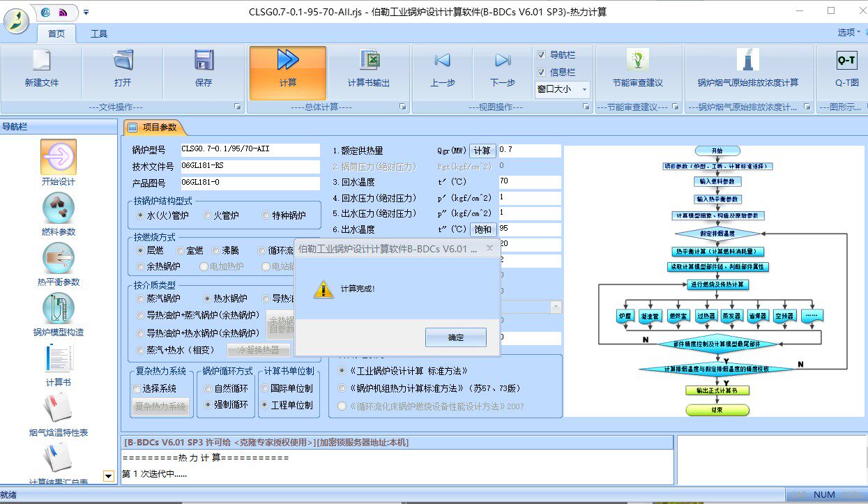
Task: Switch to the 首页 ribbon tab
Action: coord(56,33)
